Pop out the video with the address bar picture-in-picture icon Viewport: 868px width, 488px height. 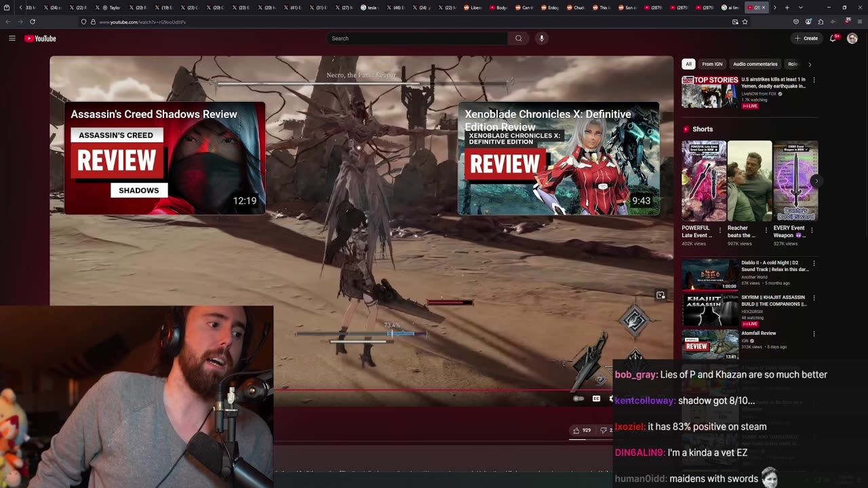[735, 22]
